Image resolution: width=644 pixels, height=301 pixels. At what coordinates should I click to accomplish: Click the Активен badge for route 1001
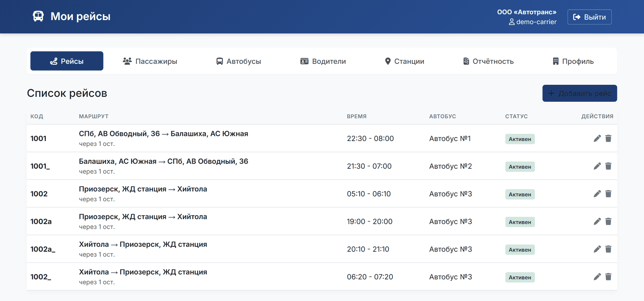coord(520,139)
